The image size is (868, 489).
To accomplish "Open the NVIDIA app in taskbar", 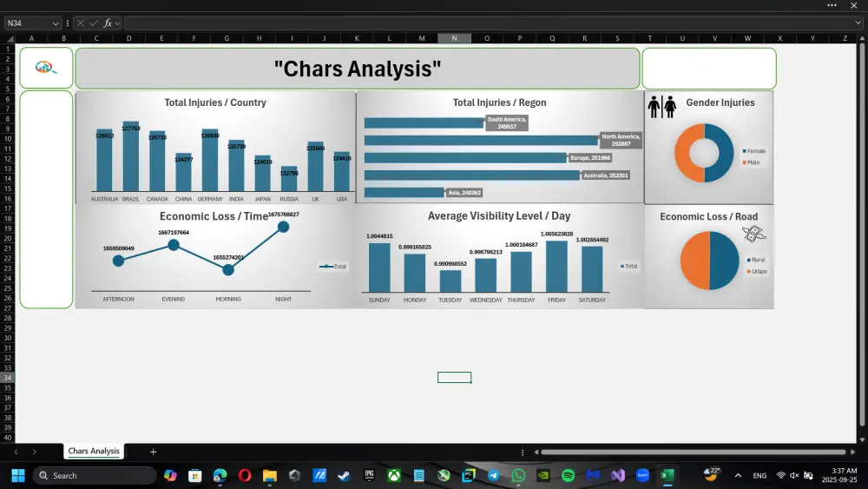I will point(543,476).
